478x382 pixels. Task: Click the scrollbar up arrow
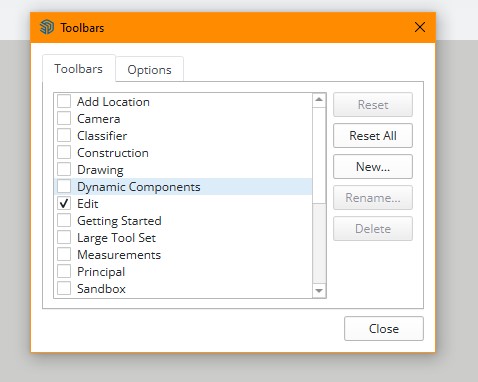click(319, 100)
